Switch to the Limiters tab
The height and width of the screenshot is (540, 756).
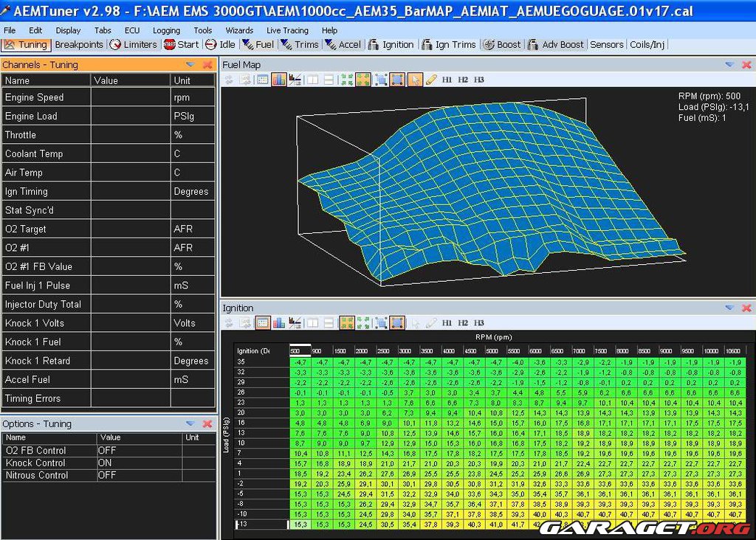(x=134, y=45)
